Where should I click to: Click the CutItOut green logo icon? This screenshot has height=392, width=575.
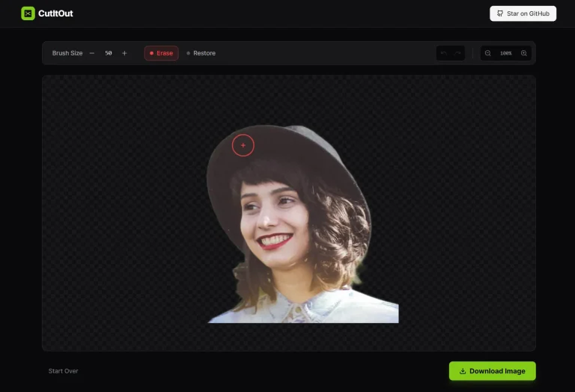[28, 13]
